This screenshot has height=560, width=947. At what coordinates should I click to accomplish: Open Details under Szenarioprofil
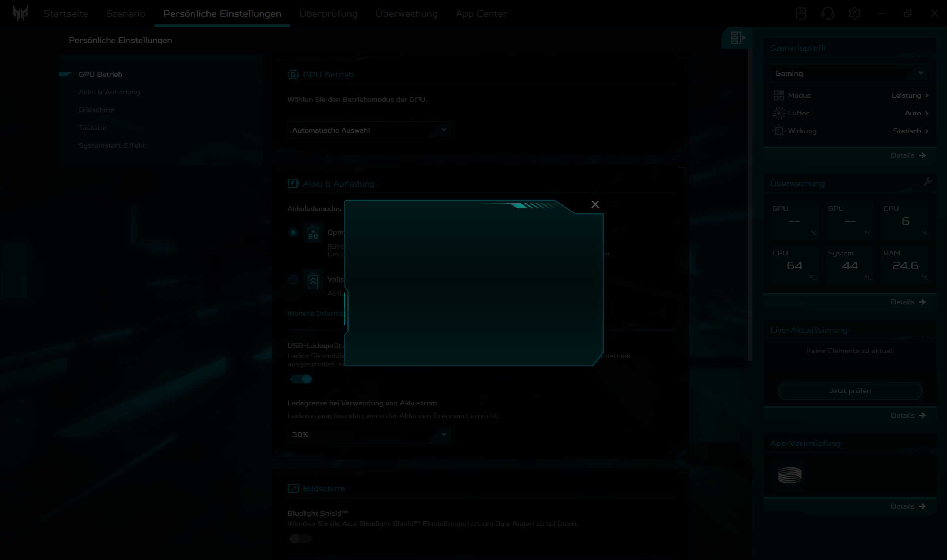pyautogui.click(x=909, y=155)
